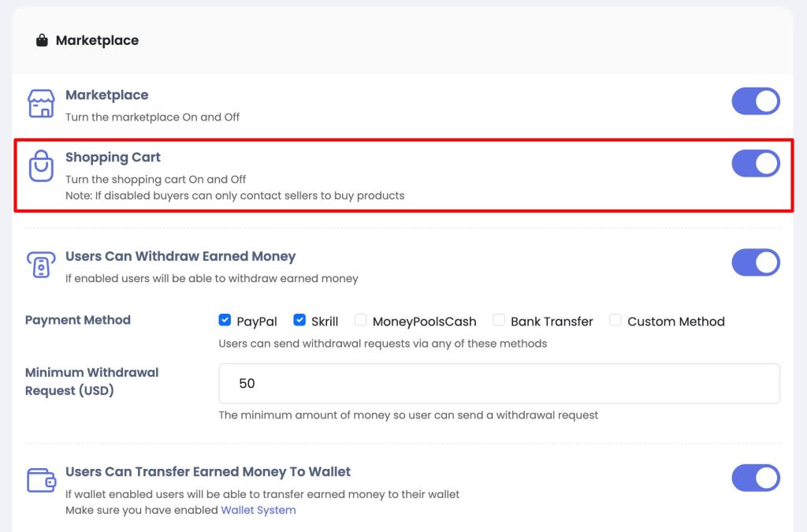Click the 'Users Can Withdraw Earned Money' heading
Viewport: 807px width, 532px height.
click(x=180, y=256)
